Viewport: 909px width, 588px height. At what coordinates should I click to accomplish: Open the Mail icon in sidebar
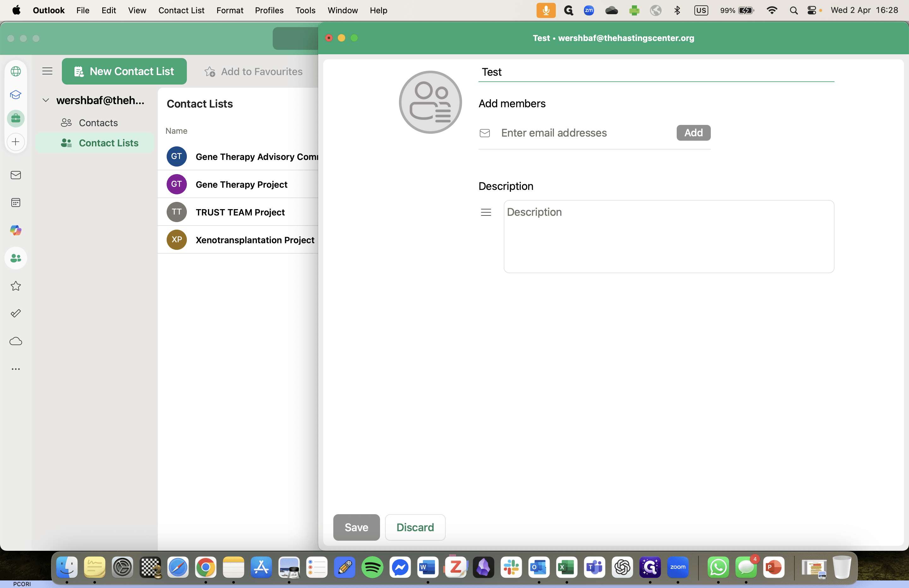coord(16,175)
